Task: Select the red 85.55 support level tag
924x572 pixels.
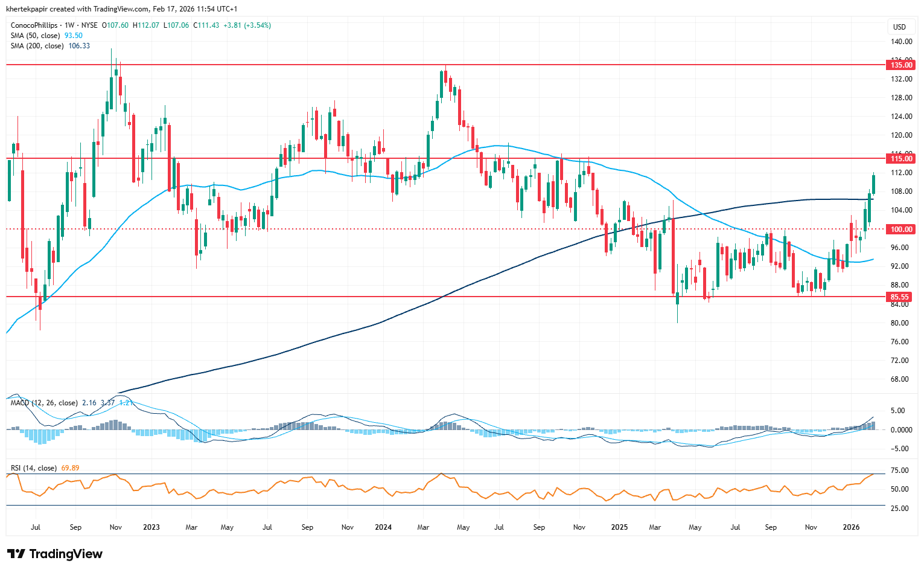Action: click(x=899, y=297)
